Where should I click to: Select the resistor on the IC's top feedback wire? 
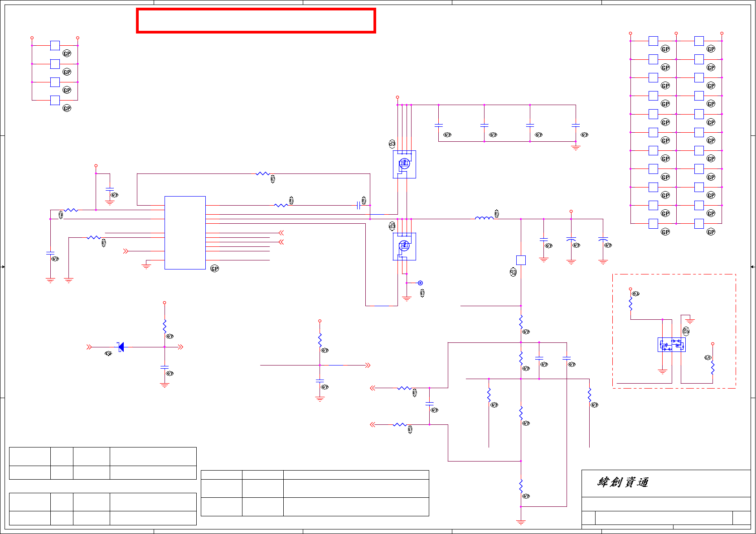coord(263,173)
